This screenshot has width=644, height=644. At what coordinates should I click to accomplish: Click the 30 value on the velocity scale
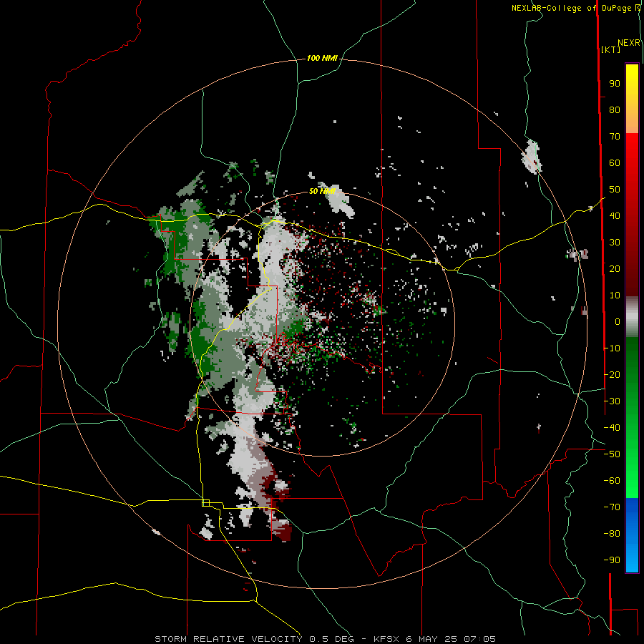[615, 243]
